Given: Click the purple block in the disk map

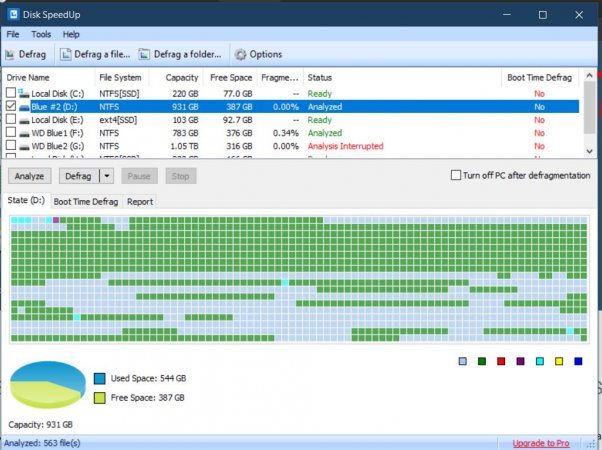Looking at the screenshot, I should pyautogui.click(x=56, y=220).
